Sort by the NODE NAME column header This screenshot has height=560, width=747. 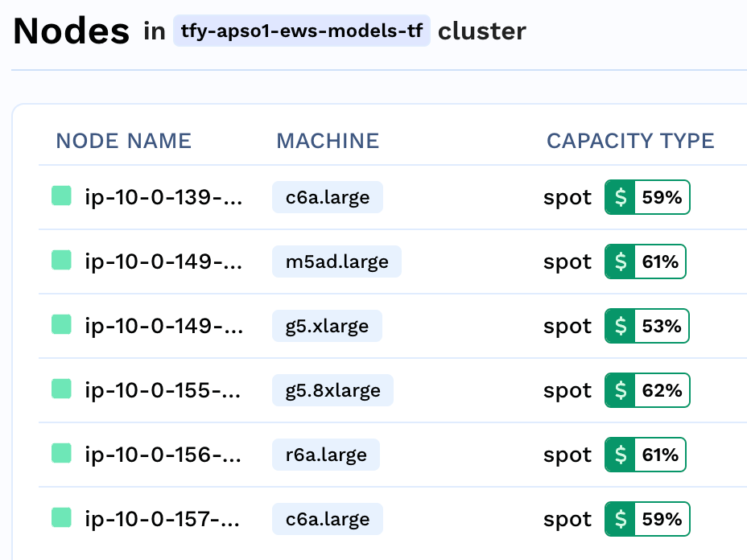(123, 142)
